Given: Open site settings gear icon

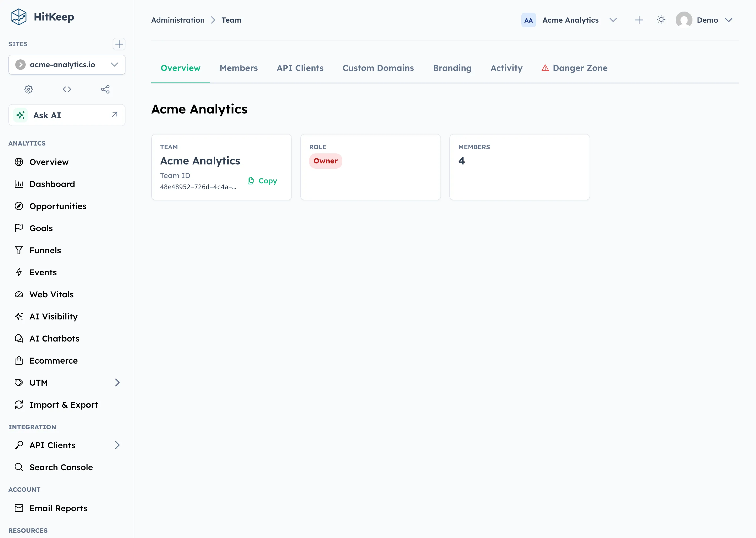Looking at the screenshot, I should pyautogui.click(x=29, y=89).
